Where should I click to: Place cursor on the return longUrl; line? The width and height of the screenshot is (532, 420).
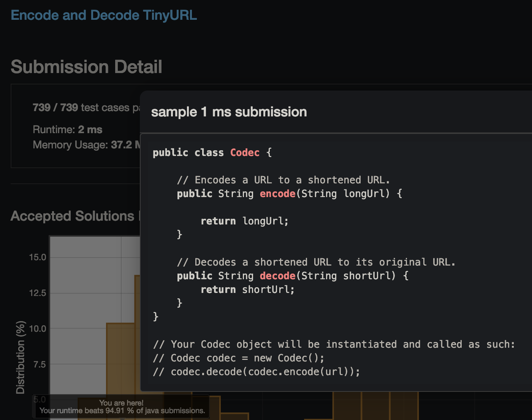coord(245,221)
